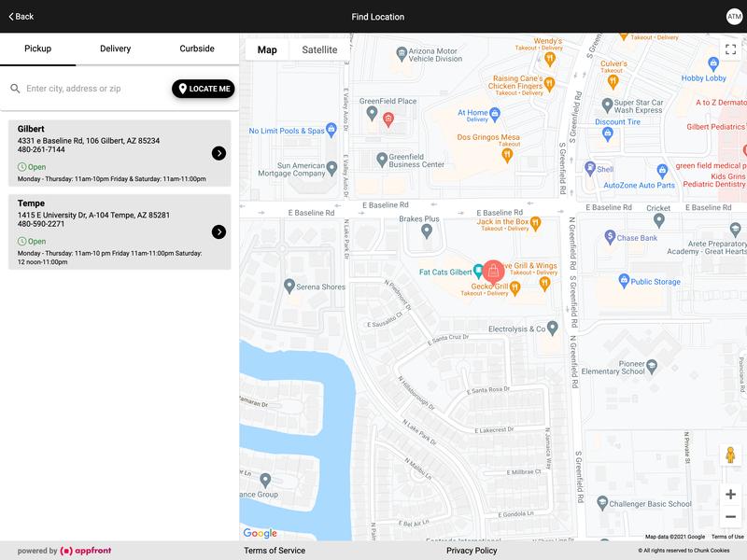The width and height of the screenshot is (747, 560).
Task: Click the Chase Bank pin
Action: point(610,237)
